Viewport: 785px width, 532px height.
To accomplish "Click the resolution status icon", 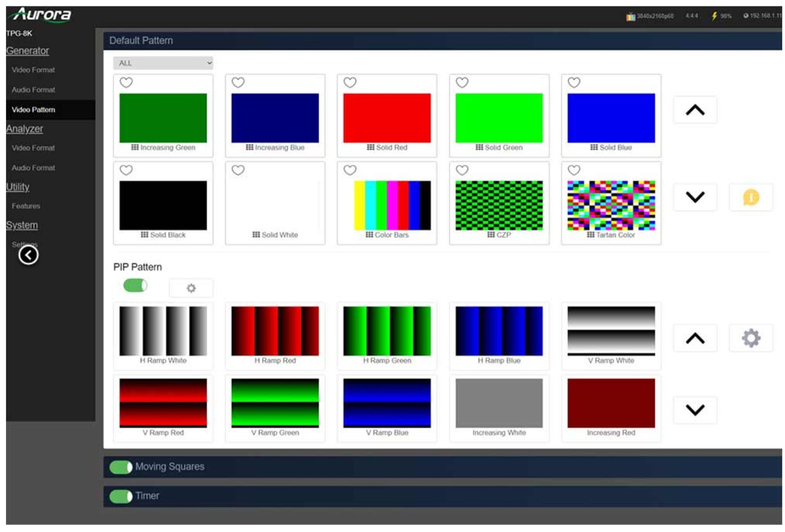I will coord(630,17).
